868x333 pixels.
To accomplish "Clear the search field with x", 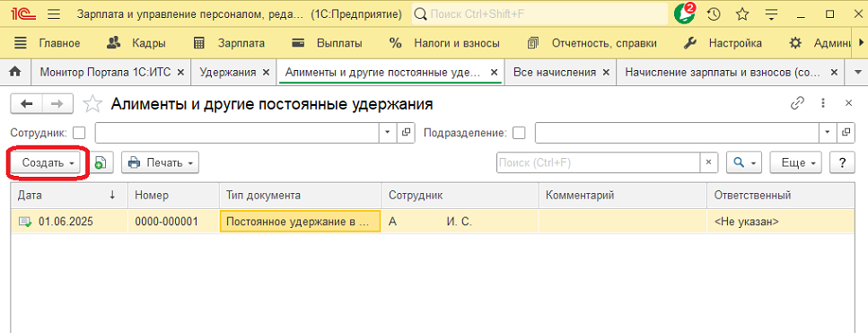I will (708, 162).
